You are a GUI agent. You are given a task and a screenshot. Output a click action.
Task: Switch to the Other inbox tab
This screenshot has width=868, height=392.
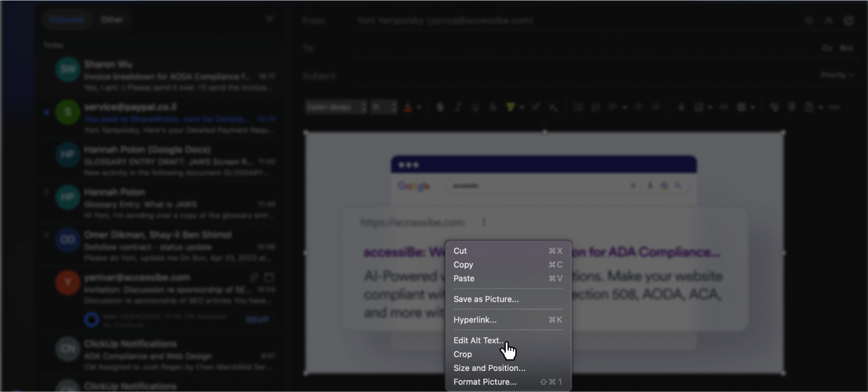pos(112,19)
